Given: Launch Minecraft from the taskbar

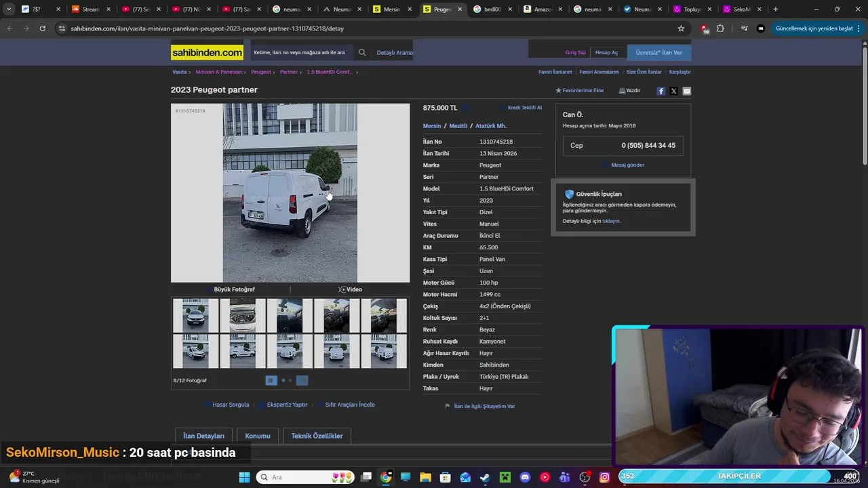Looking at the screenshot, I should (505, 477).
